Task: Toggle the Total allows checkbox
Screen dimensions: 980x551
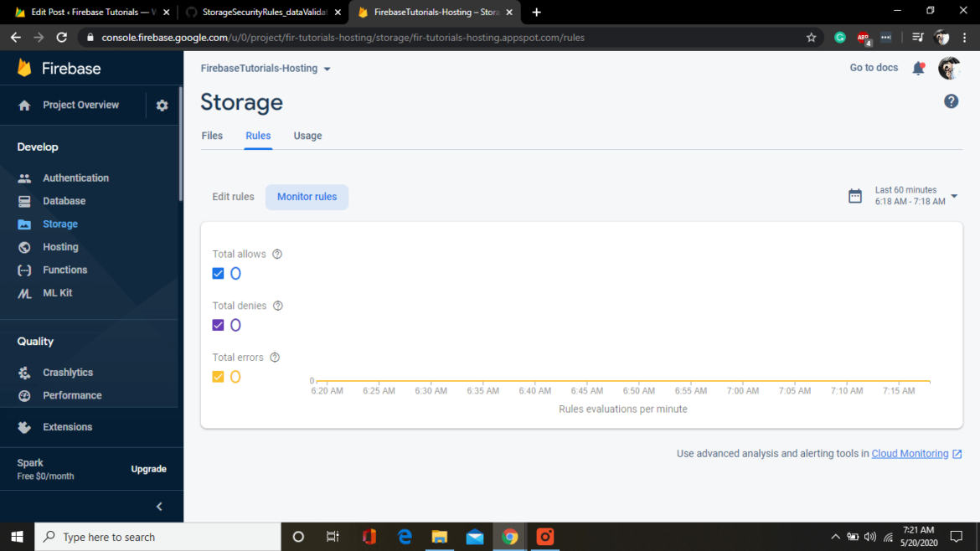Action: click(218, 273)
